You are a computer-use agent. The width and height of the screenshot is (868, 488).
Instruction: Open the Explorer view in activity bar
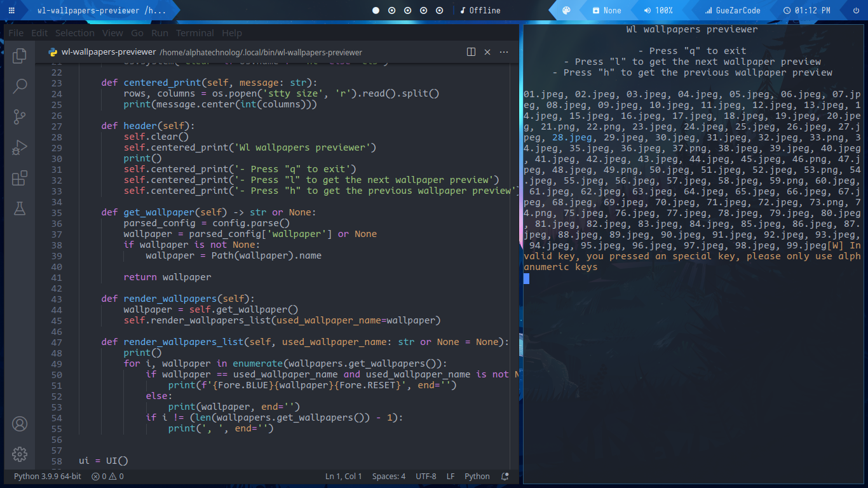tap(20, 55)
